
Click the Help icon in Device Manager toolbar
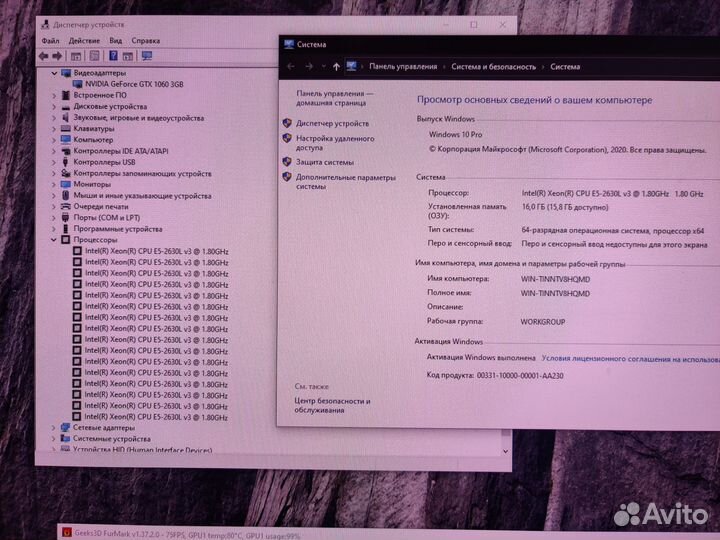(x=113, y=56)
